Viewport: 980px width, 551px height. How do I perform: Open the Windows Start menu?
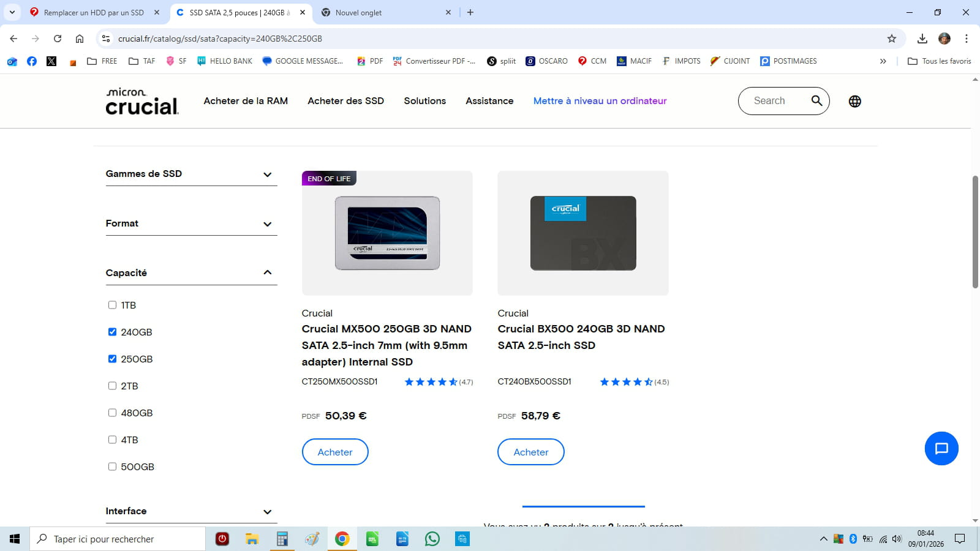15,539
